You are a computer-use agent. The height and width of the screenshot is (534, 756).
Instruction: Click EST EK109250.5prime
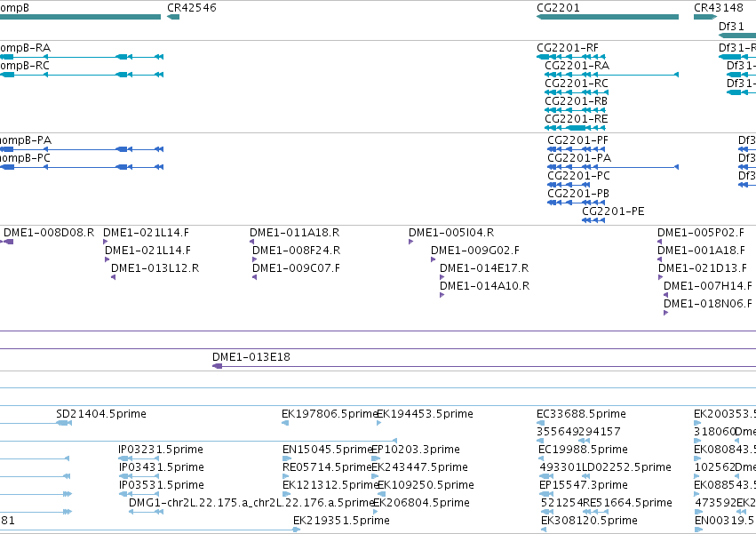point(426,486)
